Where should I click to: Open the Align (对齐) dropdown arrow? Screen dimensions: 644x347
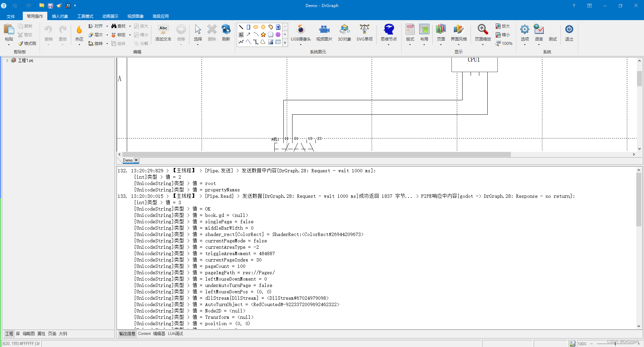[107, 26]
